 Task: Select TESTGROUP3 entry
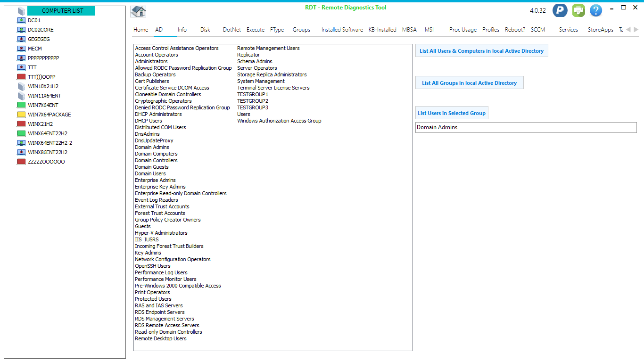[253, 107]
